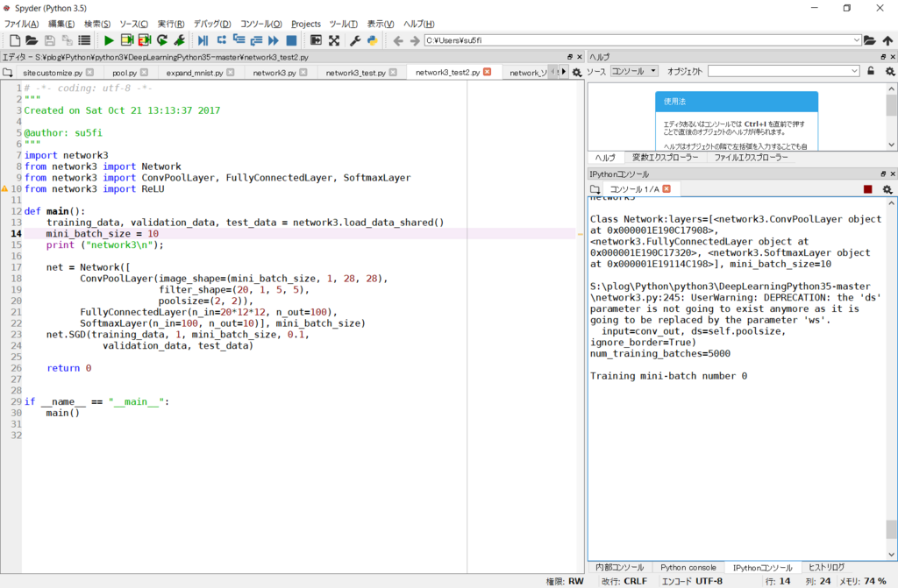
Task: Click the debug step return icon
Action: click(x=256, y=40)
